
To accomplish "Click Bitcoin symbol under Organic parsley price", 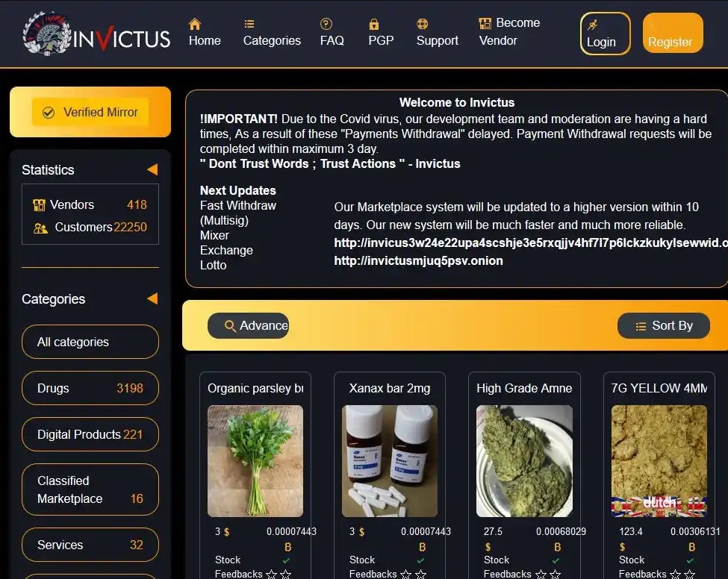I will pos(288,547).
